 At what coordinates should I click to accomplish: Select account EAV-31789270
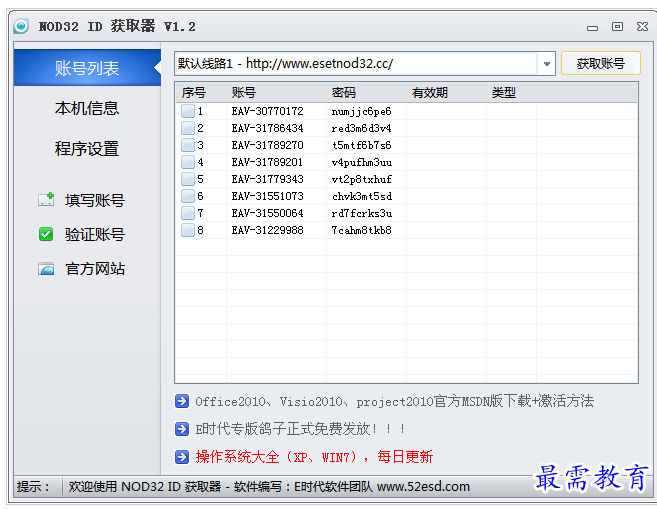(267, 145)
